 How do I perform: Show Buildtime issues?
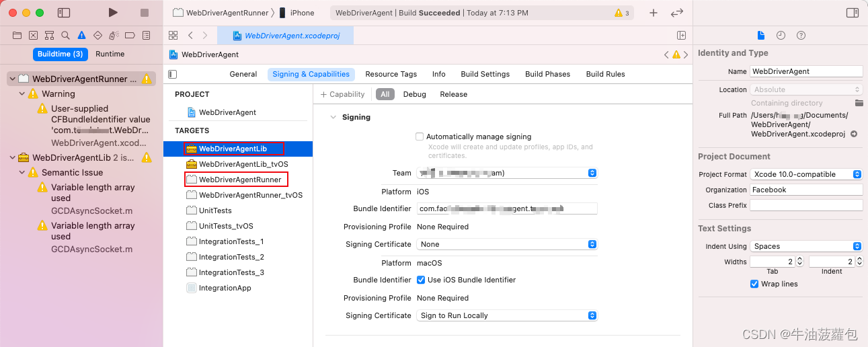61,54
